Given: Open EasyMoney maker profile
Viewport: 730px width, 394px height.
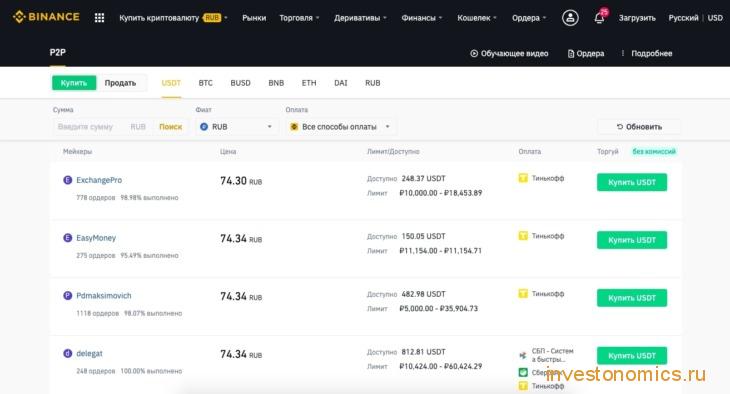Looking at the screenshot, I should click(x=96, y=238).
